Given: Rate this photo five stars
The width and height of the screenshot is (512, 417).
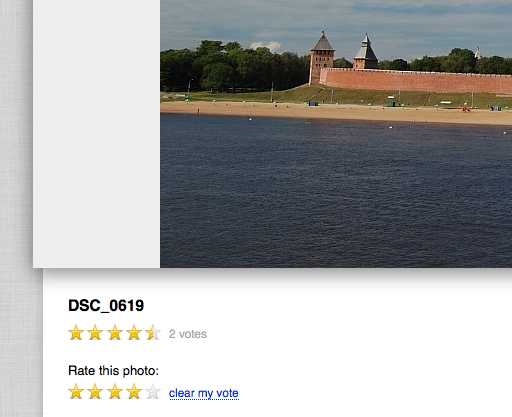Looking at the screenshot, I should coord(153,391).
